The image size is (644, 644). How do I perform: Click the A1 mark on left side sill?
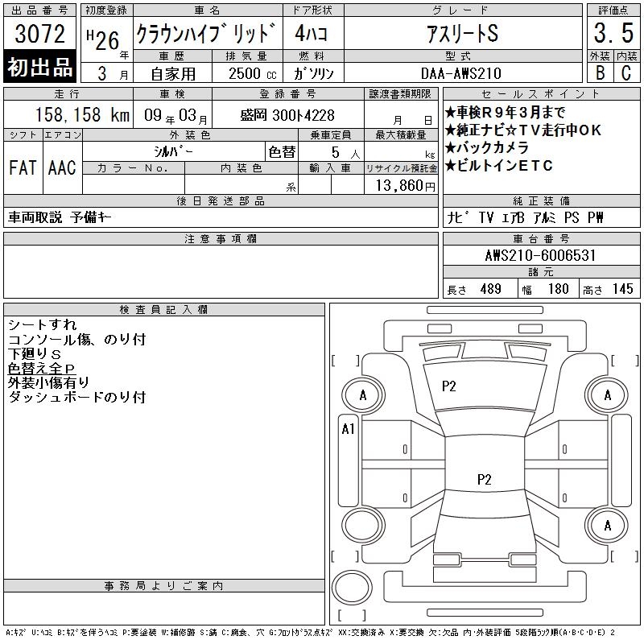tap(348, 429)
